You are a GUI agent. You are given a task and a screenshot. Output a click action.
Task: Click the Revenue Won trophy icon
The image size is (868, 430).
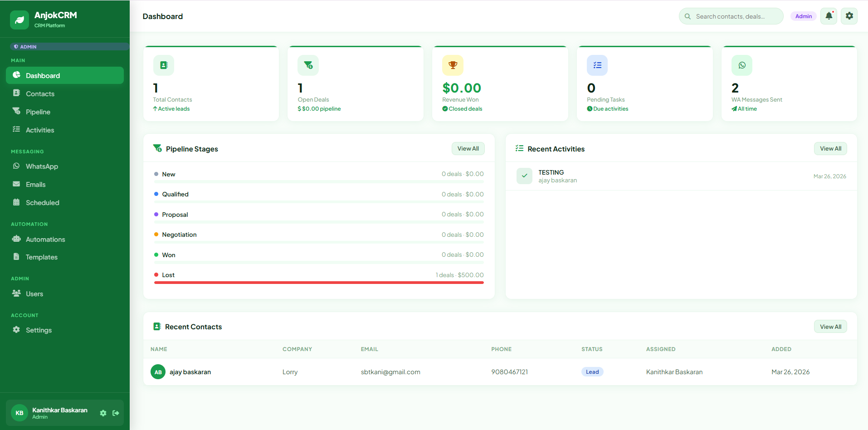pos(453,65)
